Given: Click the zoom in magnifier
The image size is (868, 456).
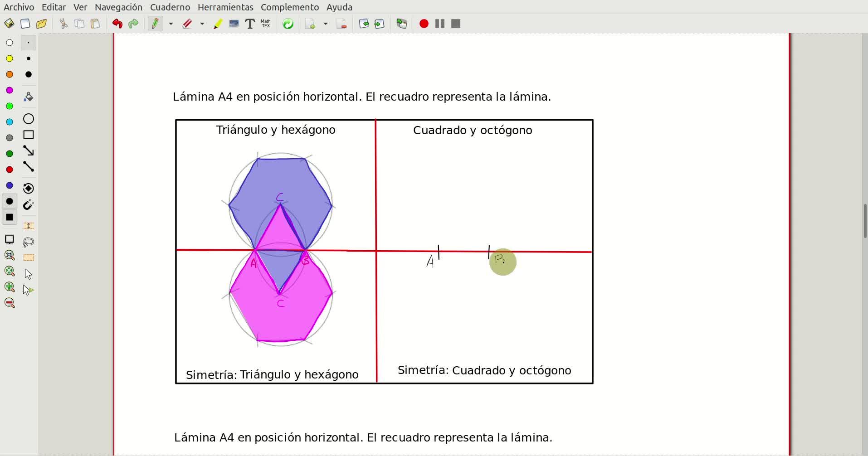Looking at the screenshot, I should pyautogui.click(x=10, y=287).
